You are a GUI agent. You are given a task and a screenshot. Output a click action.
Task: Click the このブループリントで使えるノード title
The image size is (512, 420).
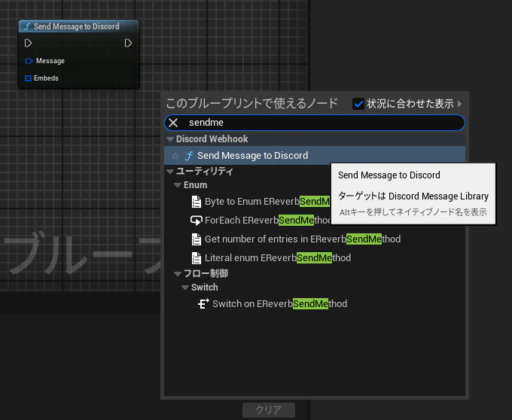click(251, 103)
